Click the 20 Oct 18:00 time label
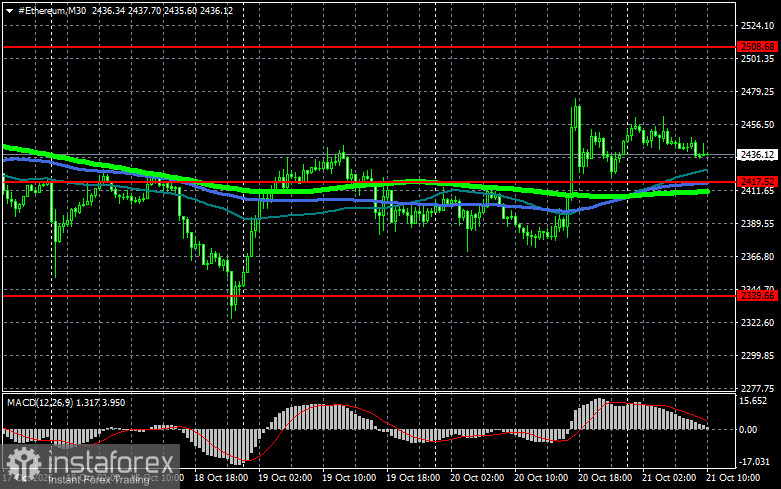 pyautogui.click(x=605, y=478)
